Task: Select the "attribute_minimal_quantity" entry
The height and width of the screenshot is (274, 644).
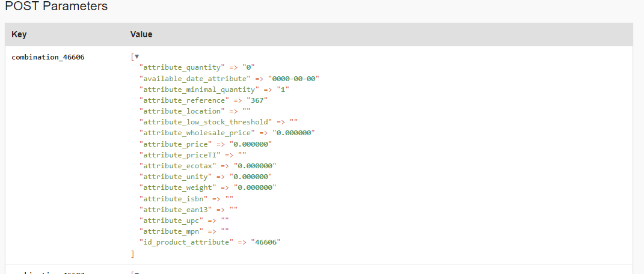Action: pos(199,90)
